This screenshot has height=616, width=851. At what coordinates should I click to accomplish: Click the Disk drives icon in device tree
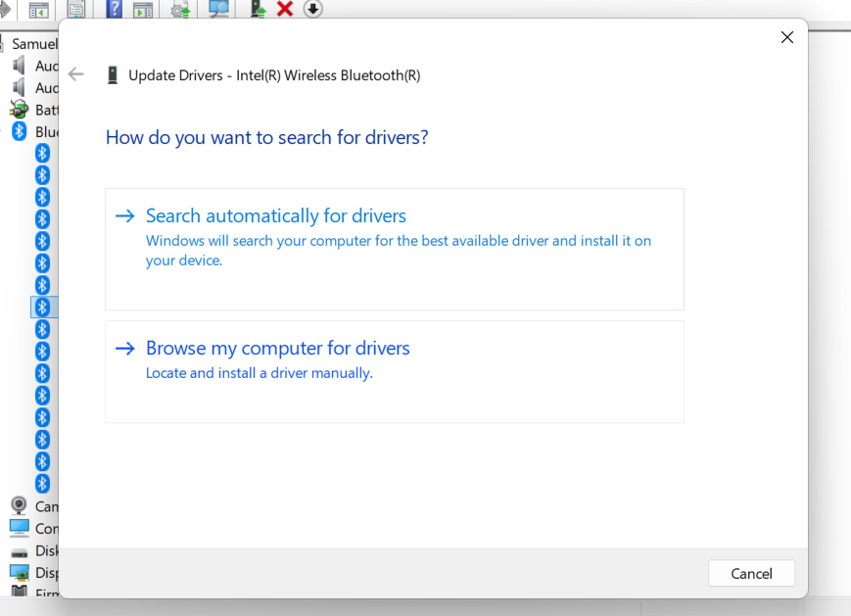click(20, 550)
